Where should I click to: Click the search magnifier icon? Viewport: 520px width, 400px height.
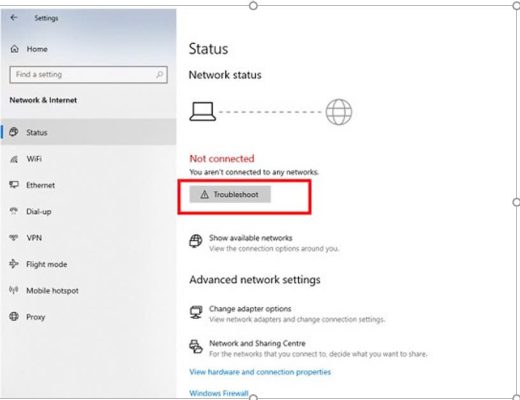point(160,74)
